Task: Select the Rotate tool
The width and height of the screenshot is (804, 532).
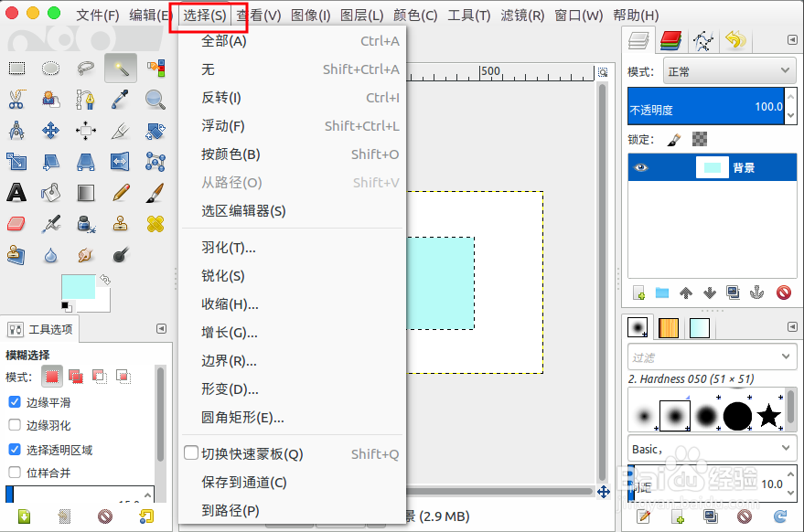Action: pyautogui.click(x=155, y=130)
